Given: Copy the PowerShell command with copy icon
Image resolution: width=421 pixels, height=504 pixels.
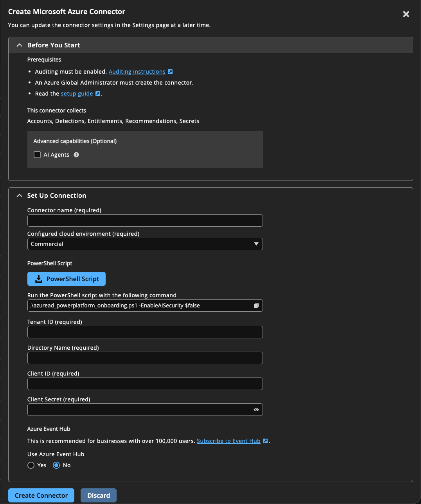Looking at the screenshot, I should [x=256, y=305].
